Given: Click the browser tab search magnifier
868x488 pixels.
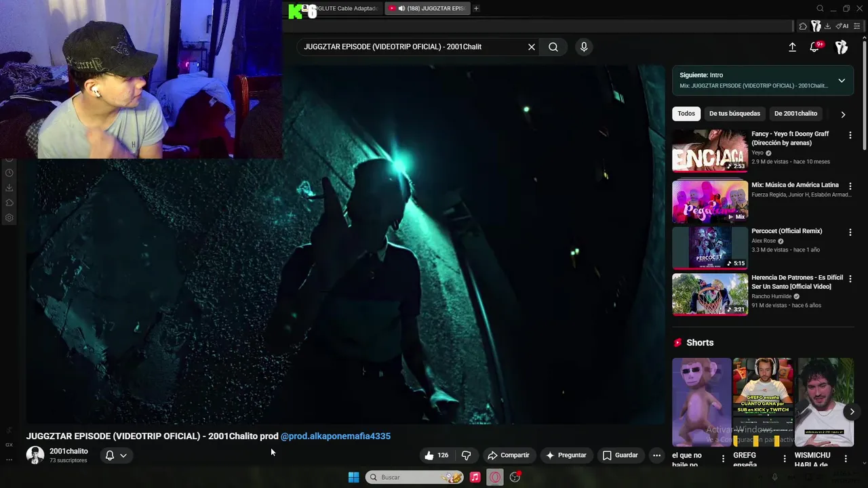Looking at the screenshot, I should (820, 8).
